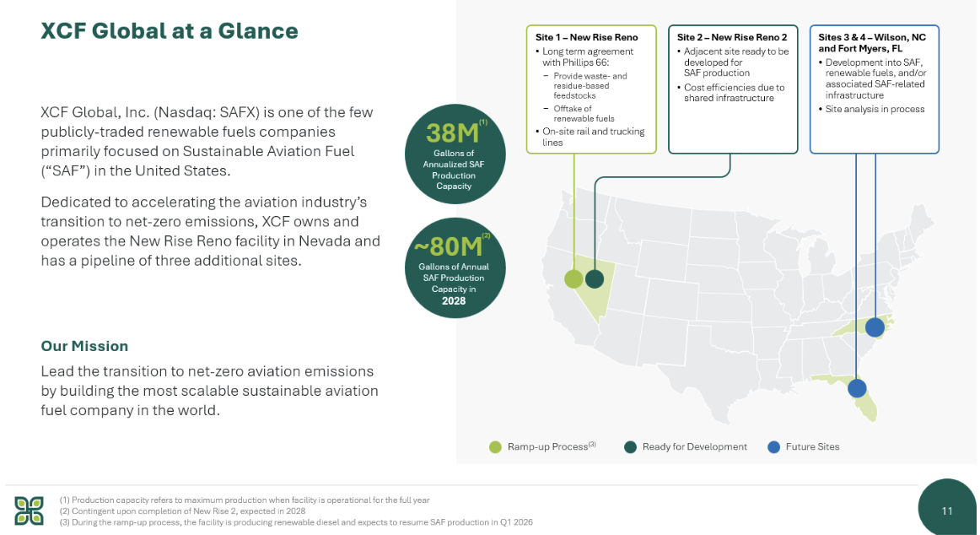Click the Future Sites legend dot
Screen dimensions: 980x535
(x=773, y=446)
